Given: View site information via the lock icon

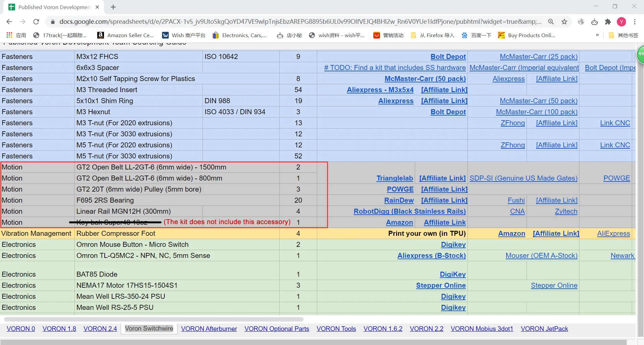Looking at the screenshot, I should point(52,22).
